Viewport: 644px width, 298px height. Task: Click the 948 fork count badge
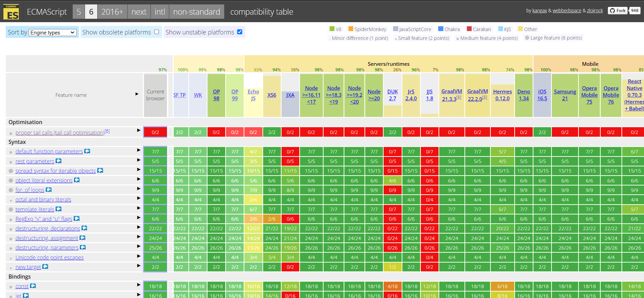click(x=634, y=11)
